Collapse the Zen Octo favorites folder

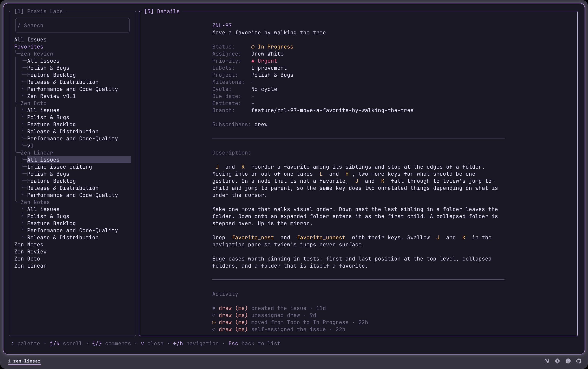click(x=33, y=103)
